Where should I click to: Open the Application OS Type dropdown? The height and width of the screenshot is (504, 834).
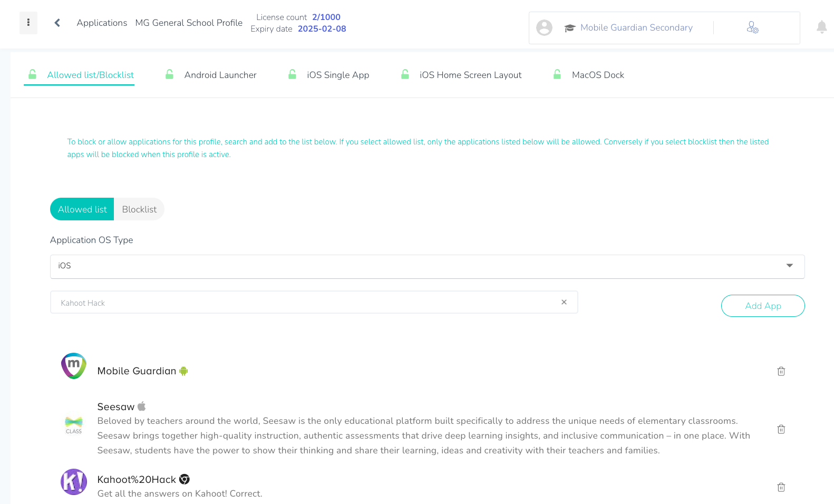click(x=427, y=266)
